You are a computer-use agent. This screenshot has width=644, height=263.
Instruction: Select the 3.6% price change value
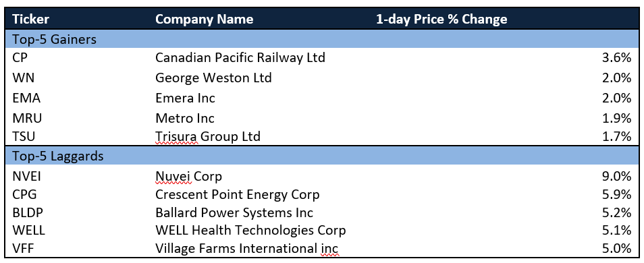click(x=616, y=58)
